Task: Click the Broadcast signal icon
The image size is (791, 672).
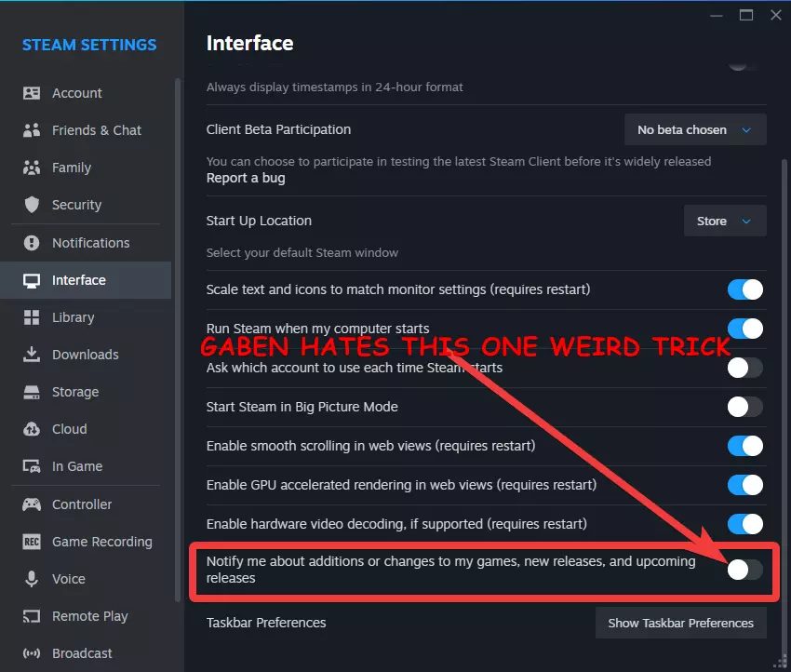Action: point(32,653)
